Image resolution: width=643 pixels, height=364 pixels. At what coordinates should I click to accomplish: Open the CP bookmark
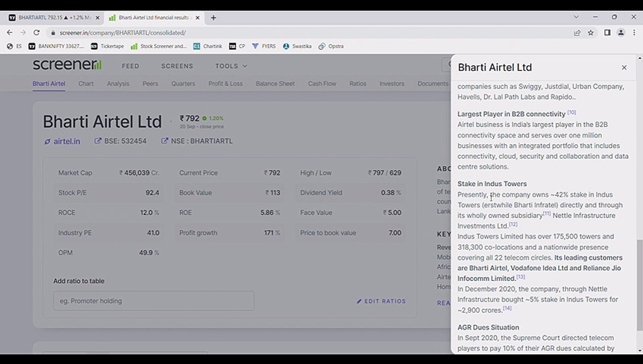click(x=237, y=46)
